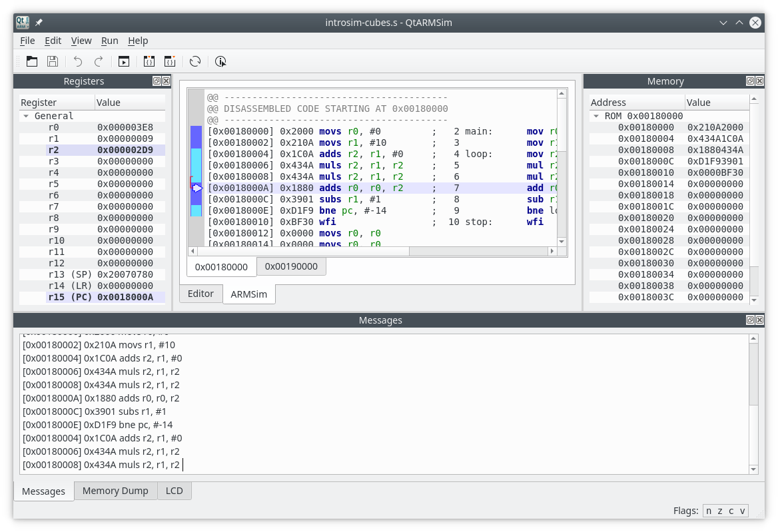Viewport: 778px width, 532px height.
Task: Minimize the QtARMSim window
Action: click(723, 23)
